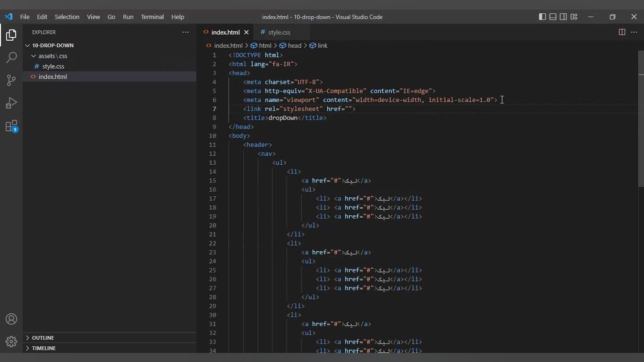Toggle the Primary Side Bar visibility
Screen dimensions: 644x362
tap(542, 17)
